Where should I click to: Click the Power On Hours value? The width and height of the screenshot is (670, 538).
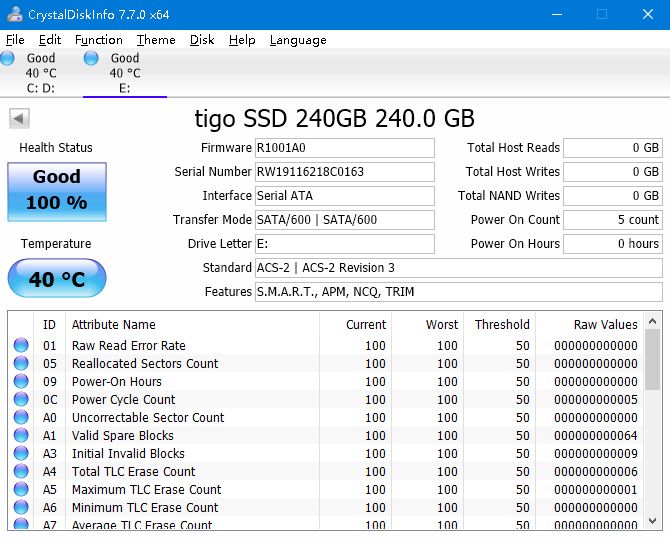tap(613, 244)
